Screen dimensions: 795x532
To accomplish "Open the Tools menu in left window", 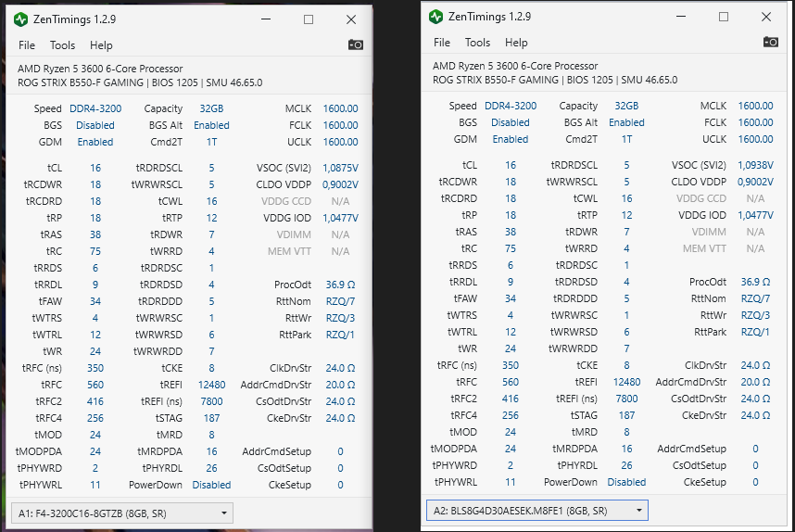I will tap(63, 45).
